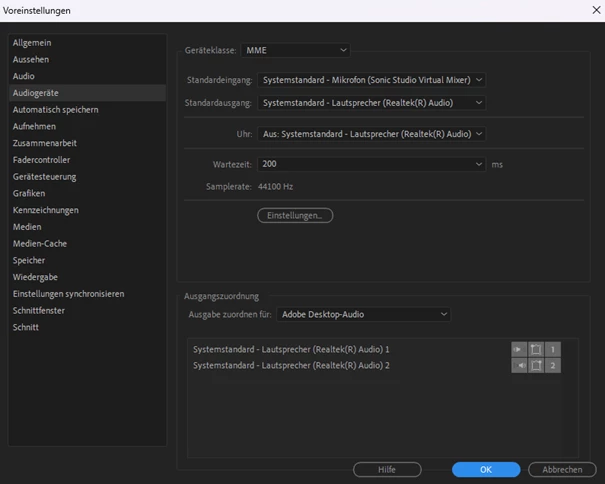Open the Uhr device dropdown
605x484 pixels.
click(372, 134)
